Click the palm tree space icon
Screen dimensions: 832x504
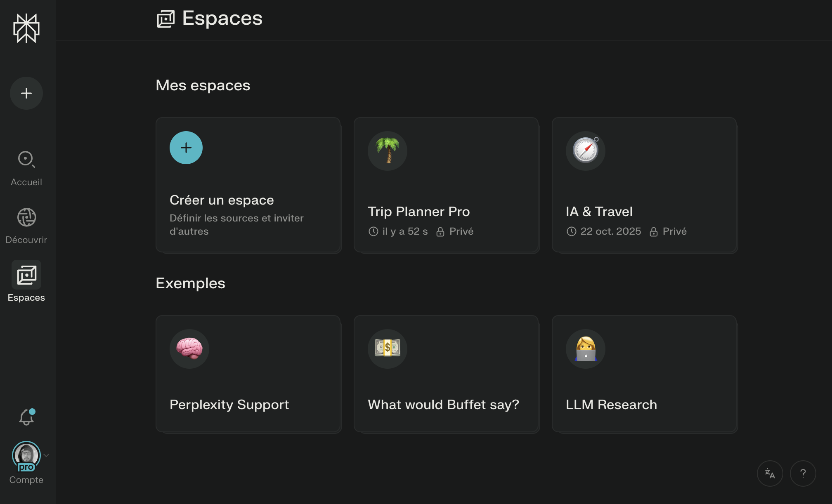tap(388, 151)
